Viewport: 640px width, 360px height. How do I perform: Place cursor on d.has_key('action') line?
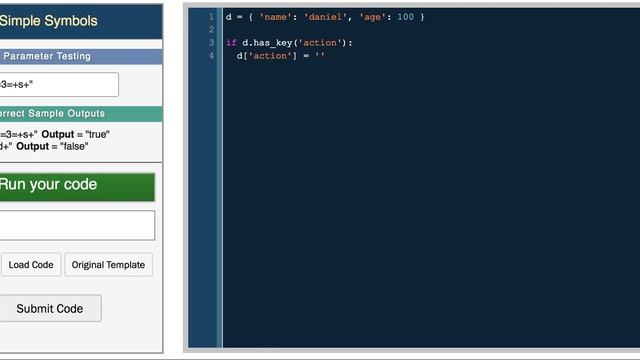pyautogui.click(x=289, y=43)
